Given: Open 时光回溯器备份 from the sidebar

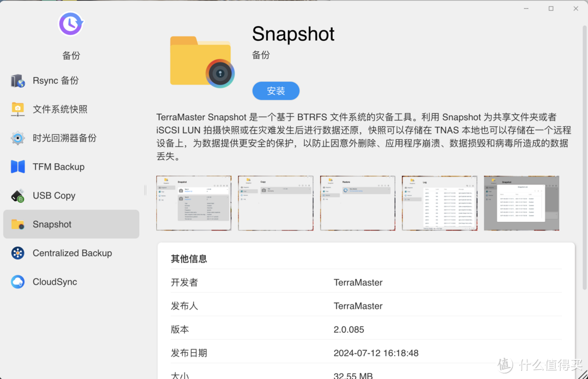Looking at the screenshot, I should [60, 138].
